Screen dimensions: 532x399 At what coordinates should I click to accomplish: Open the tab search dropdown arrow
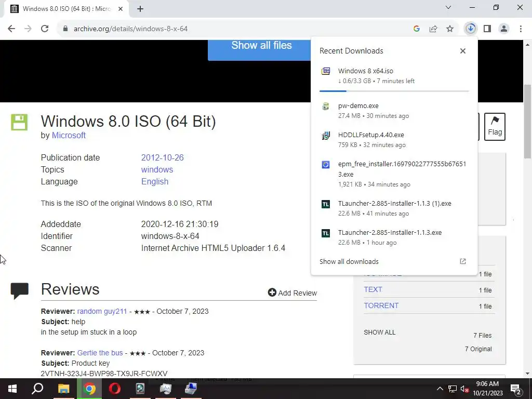pos(448,7)
